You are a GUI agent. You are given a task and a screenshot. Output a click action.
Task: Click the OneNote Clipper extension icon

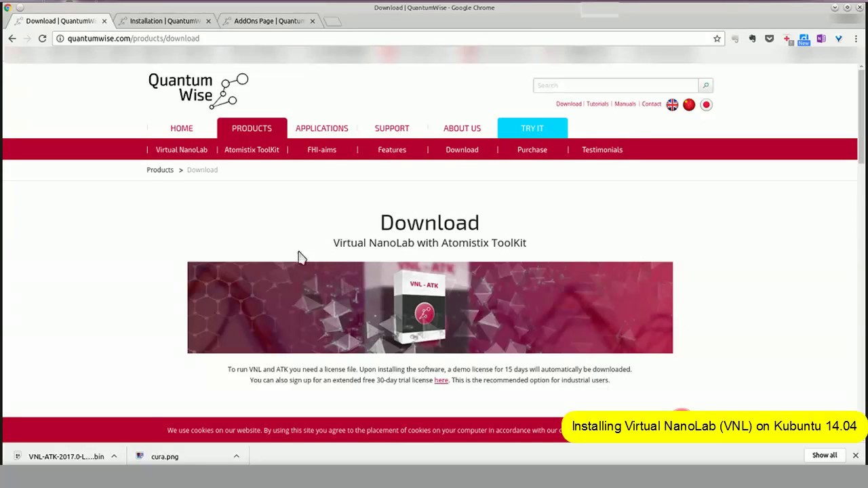click(x=821, y=39)
